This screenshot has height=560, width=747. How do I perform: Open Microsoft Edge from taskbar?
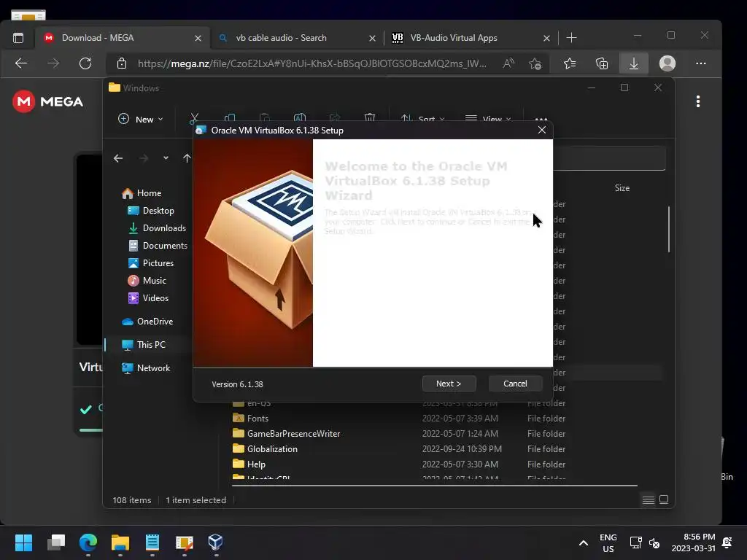pos(88,542)
